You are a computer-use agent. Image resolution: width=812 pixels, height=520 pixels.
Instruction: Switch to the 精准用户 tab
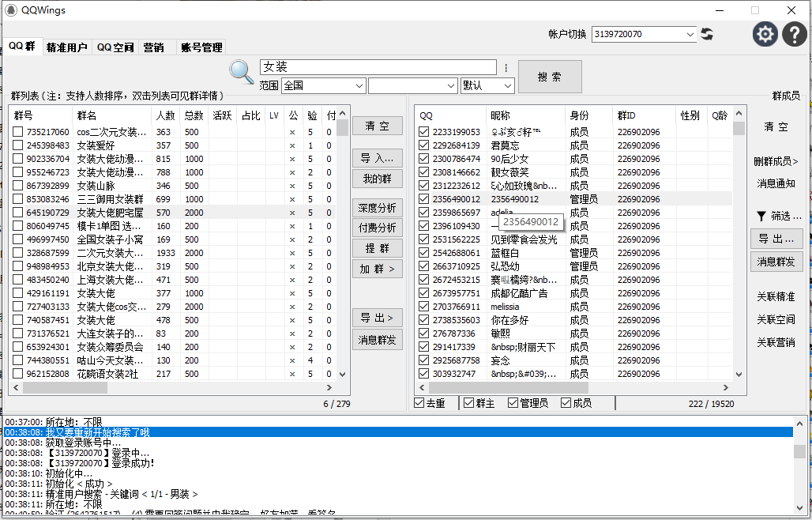coord(67,47)
